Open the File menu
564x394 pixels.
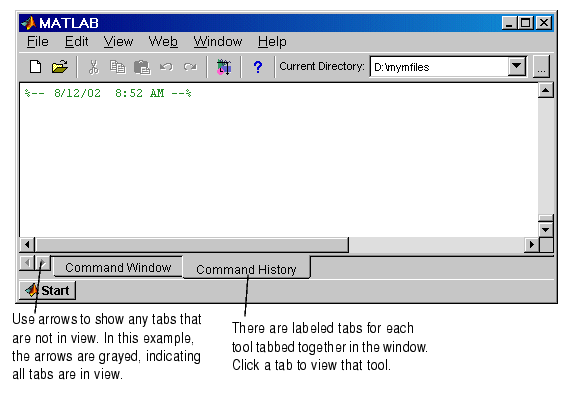(38, 42)
